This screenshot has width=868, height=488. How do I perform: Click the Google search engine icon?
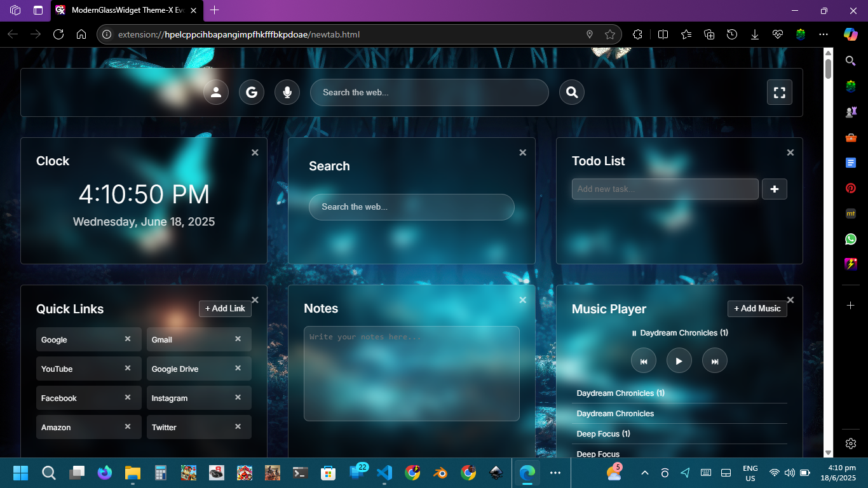252,92
